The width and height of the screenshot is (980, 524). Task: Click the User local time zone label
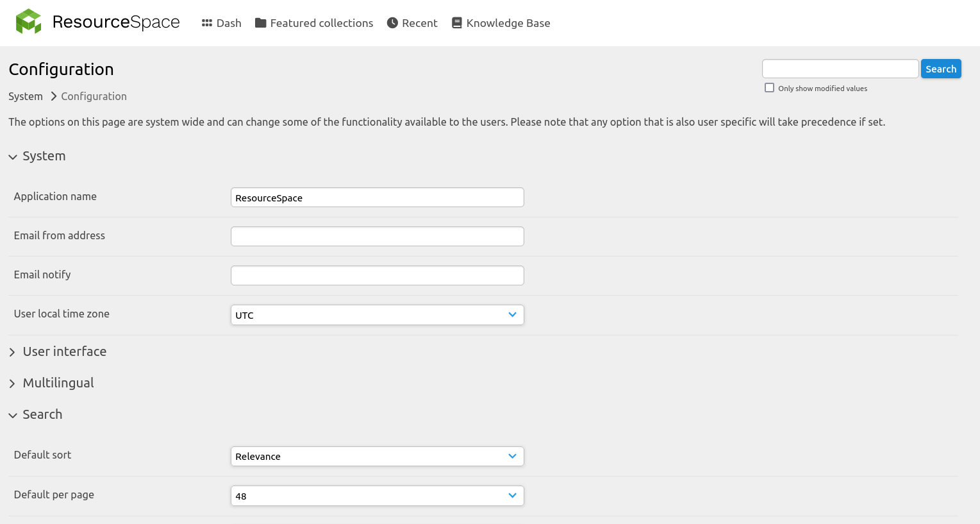(62, 314)
